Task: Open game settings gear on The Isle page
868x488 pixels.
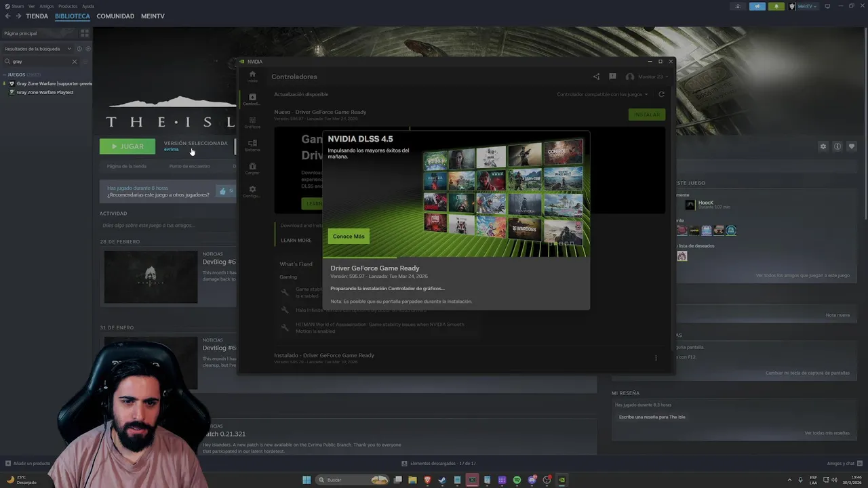Action: pyautogui.click(x=823, y=146)
